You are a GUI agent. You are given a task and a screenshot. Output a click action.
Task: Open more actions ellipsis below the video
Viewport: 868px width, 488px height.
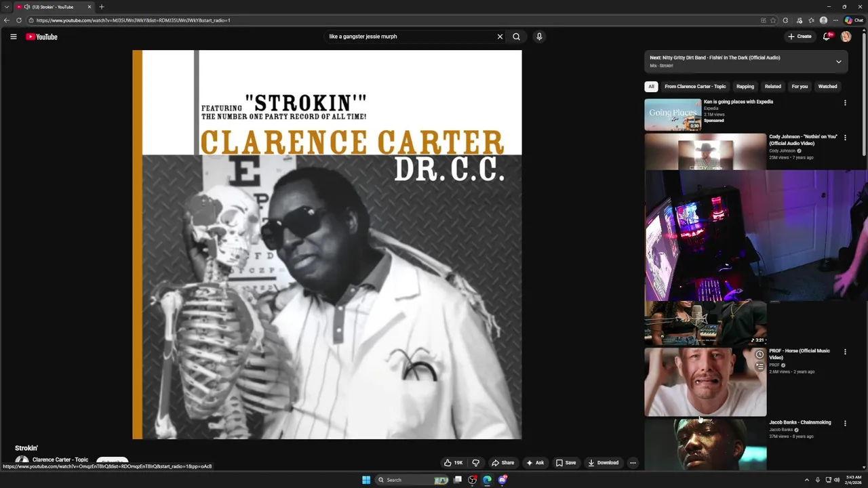[x=633, y=463]
